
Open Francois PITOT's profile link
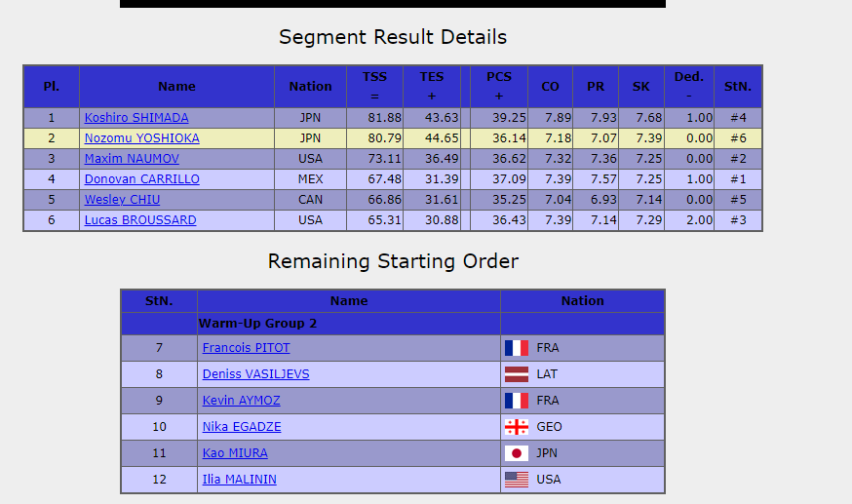pos(246,348)
